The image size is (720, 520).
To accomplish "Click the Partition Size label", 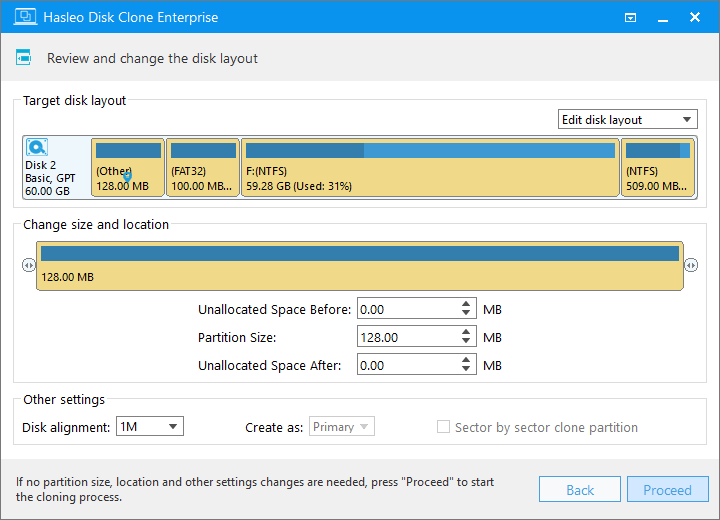I will 237,338.
